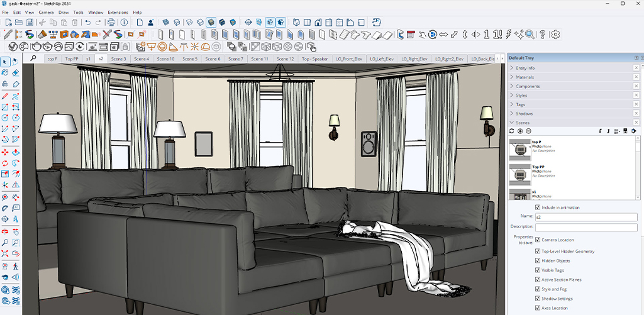The image size is (644, 315).
Task: Select the top P scene thumbnail
Action: [x=519, y=149]
